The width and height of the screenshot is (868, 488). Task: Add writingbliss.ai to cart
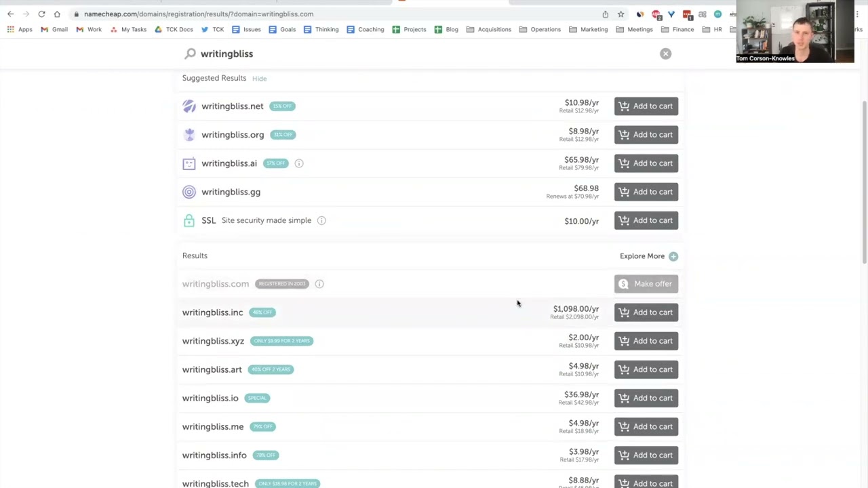[x=646, y=163]
